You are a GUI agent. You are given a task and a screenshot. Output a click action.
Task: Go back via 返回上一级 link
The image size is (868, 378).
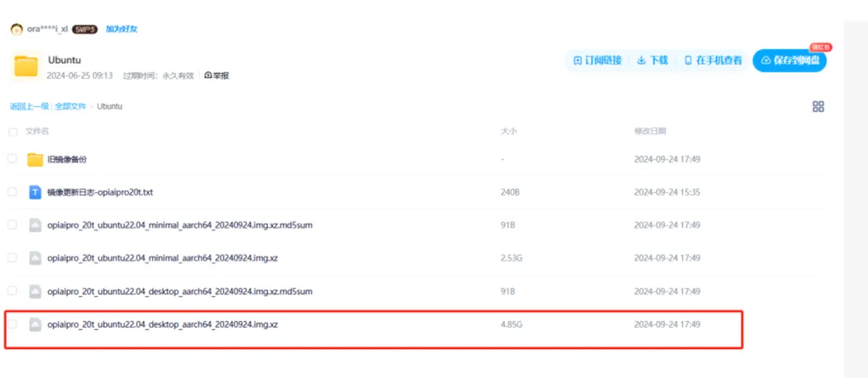pos(29,106)
